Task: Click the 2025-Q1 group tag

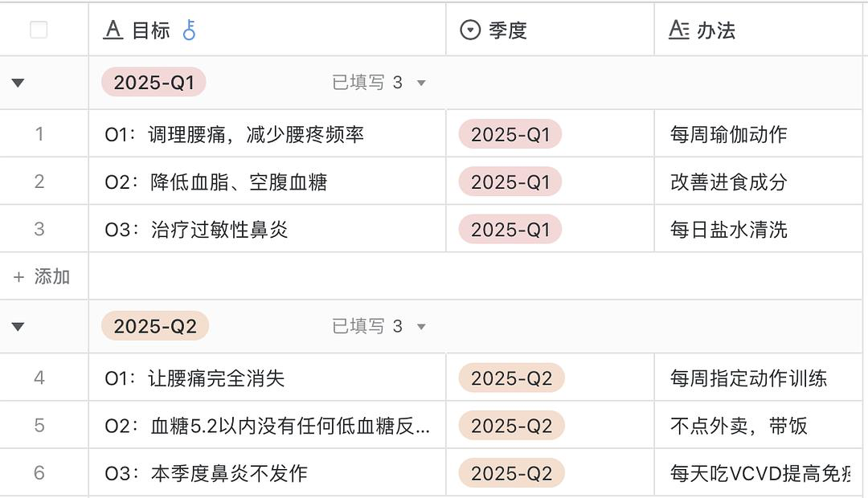Action: [x=154, y=83]
